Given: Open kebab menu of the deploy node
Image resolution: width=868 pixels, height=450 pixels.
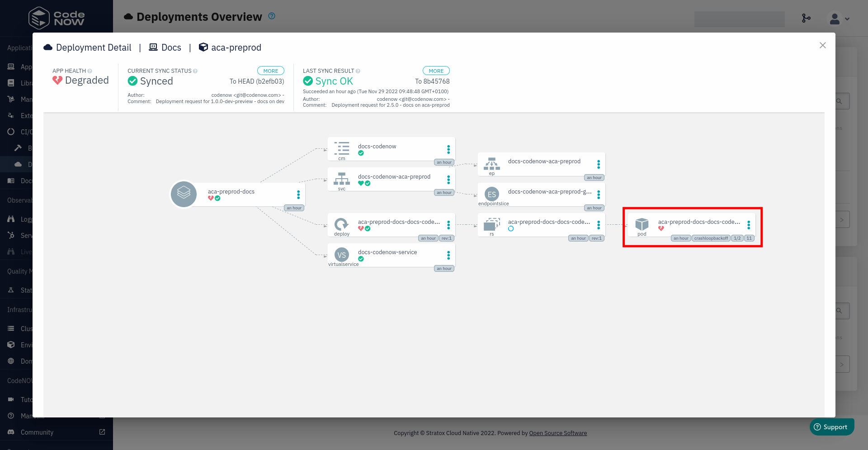Looking at the screenshot, I should click(448, 225).
